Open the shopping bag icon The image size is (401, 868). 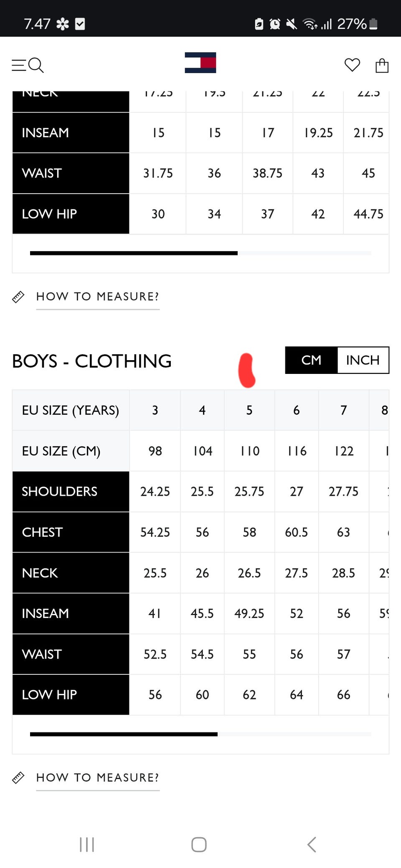click(382, 66)
